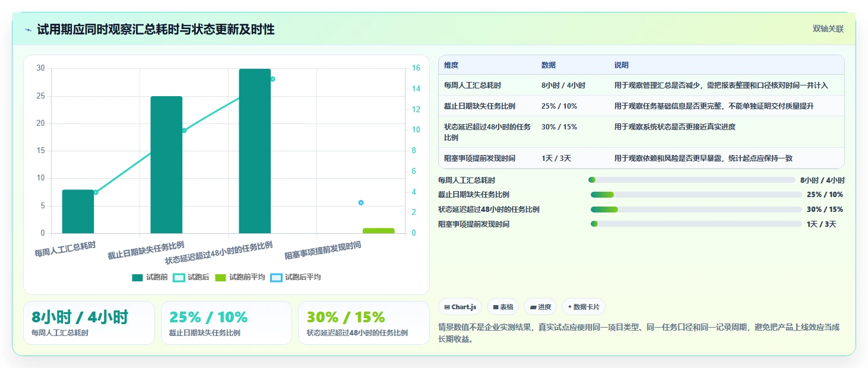This screenshot has height=368, width=868.
Task: Click the table cell 1天 / 3天
Action: coord(556,158)
